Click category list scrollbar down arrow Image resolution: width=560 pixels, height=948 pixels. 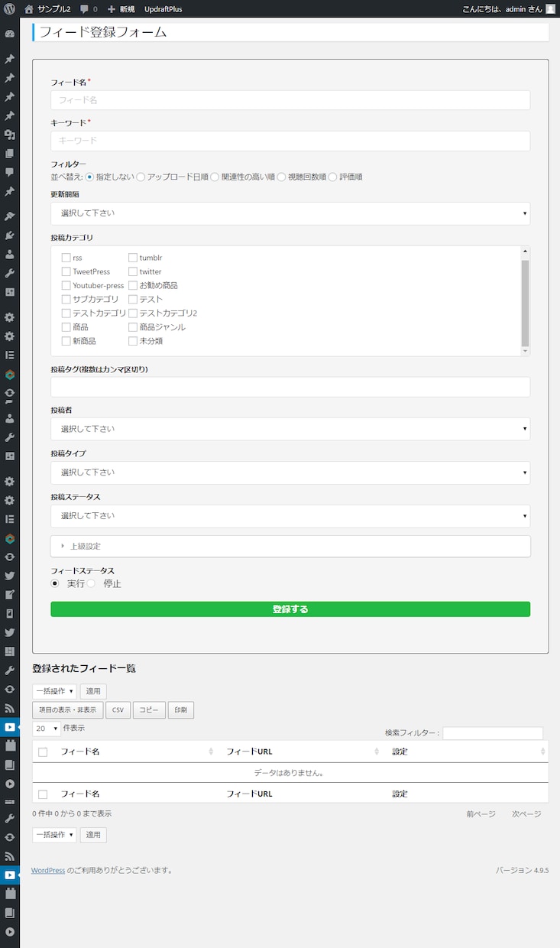coord(525,351)
